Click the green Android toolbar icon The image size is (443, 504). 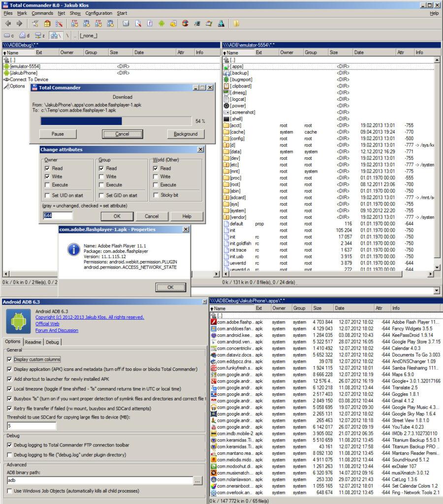[x=161, y=24]
